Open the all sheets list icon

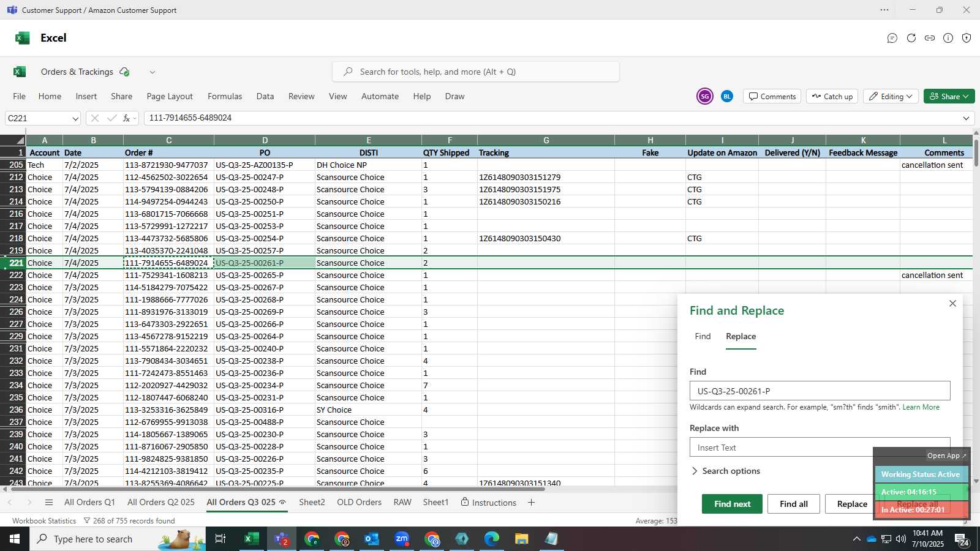click(x=49, y=503)
